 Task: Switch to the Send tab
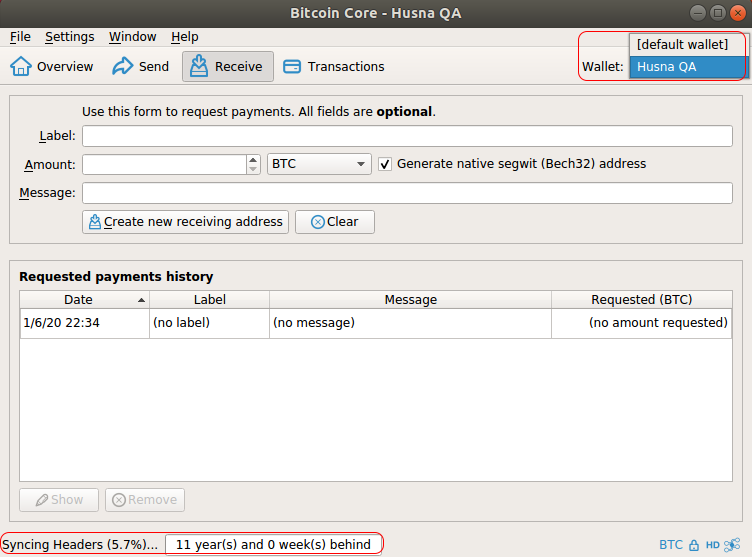point(141,67)
